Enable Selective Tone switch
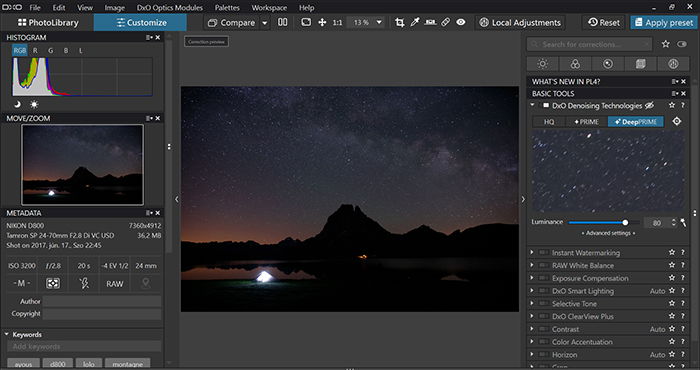This screenshot has width=700, height=370. click(543, 303)
